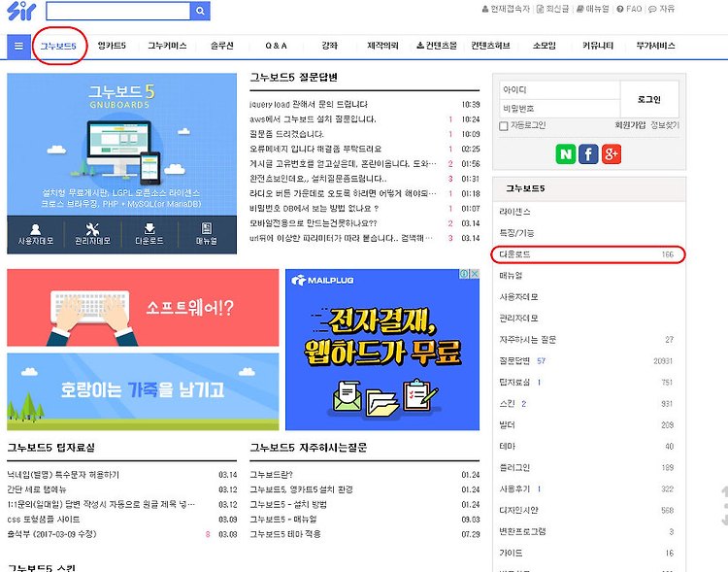The width and height of the screenshot is (728, 572).
Task: Open the '그누보드란?' FAQ post
Action: pos(272,475)
